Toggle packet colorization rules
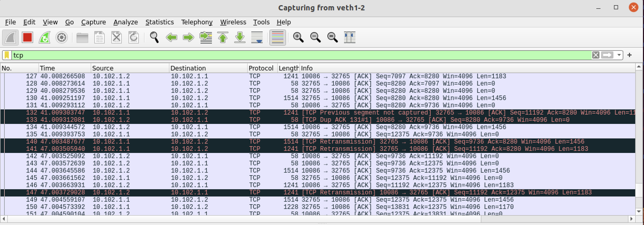The image size is (644, 225). pyautogui.click(x=278, y=38)
